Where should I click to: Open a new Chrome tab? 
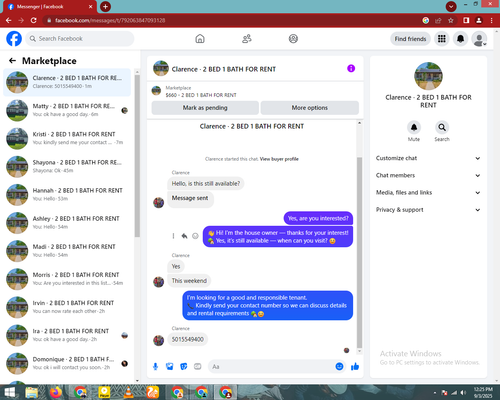click(x=105, y=6)
